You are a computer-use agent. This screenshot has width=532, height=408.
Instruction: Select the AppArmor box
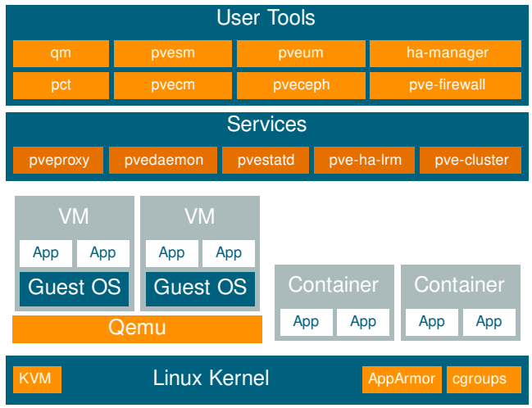pyautogui.click(x=402, y=379)
